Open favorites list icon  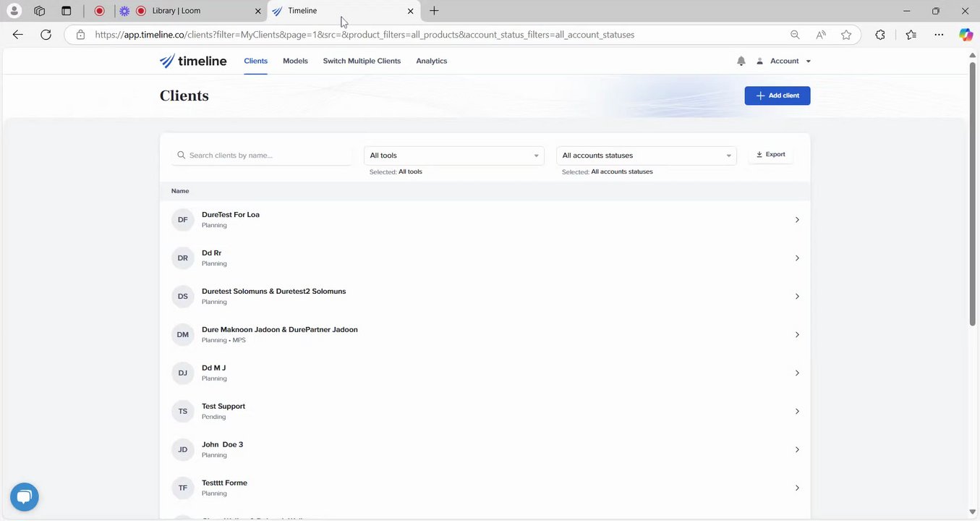tap(911, 34)
